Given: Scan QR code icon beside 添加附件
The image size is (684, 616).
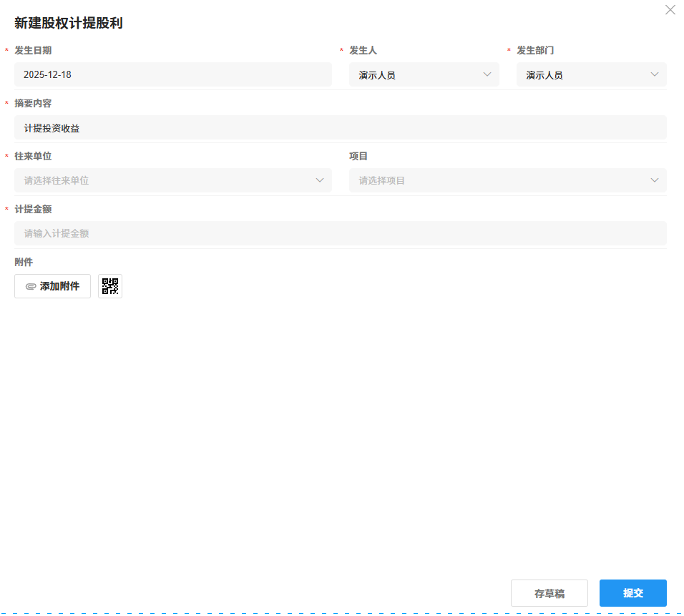Looking at the screenshot, I should pos(110,286).
